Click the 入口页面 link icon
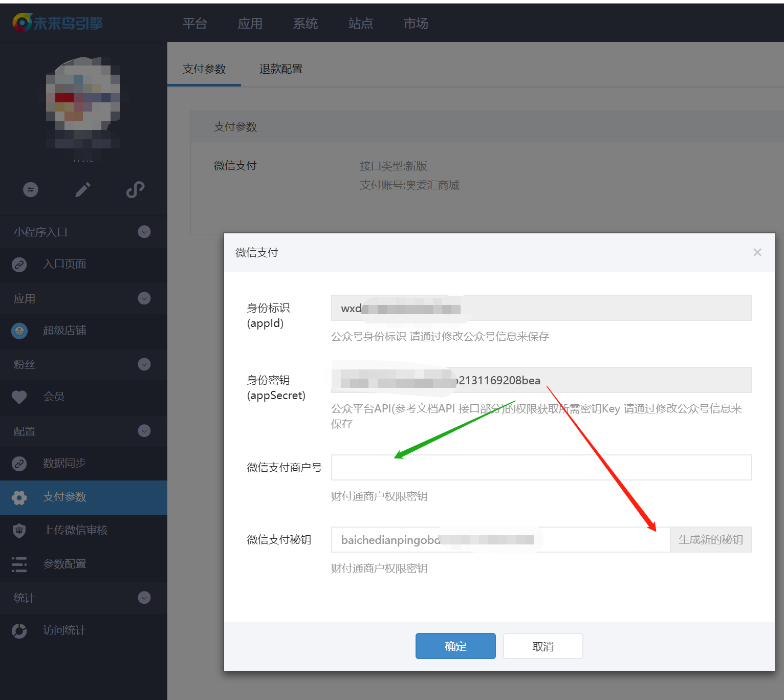Screen dimensions: 784x700 pyautogui.click(x=19, y=265)
